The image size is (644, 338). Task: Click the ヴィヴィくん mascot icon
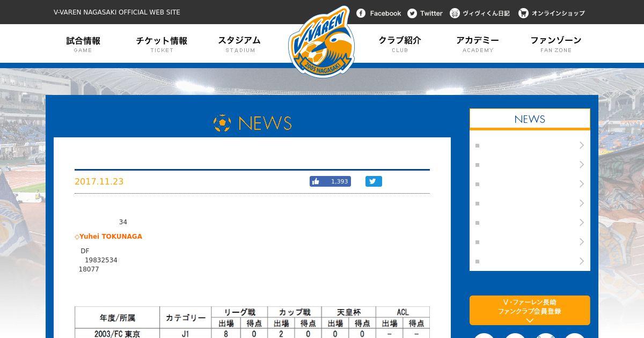point(455,13)
